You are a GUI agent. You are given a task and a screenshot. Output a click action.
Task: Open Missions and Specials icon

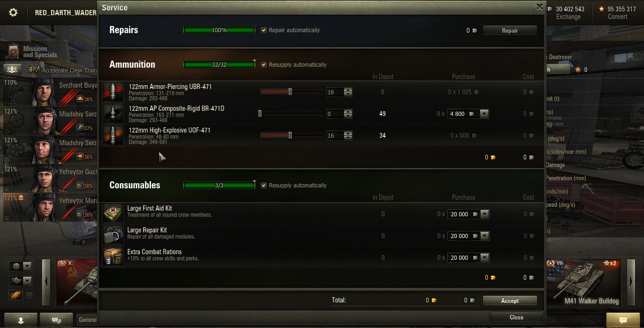click(x=14, y=52)
